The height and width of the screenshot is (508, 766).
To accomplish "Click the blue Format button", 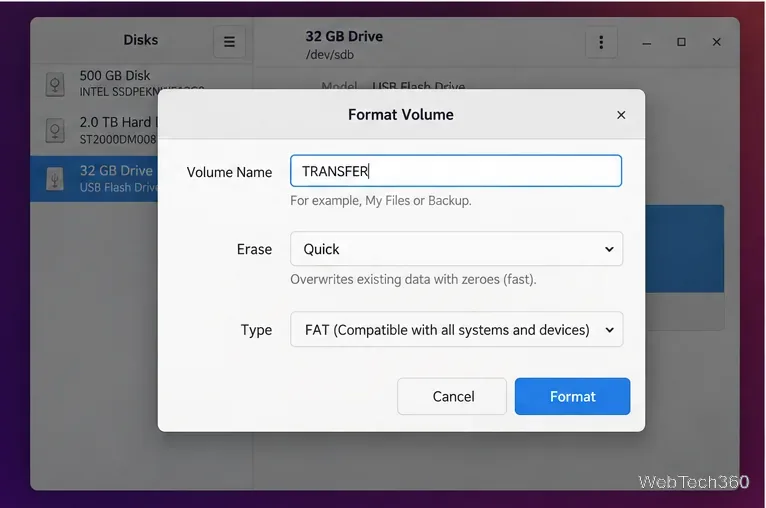I will click(x=572, y=396).
